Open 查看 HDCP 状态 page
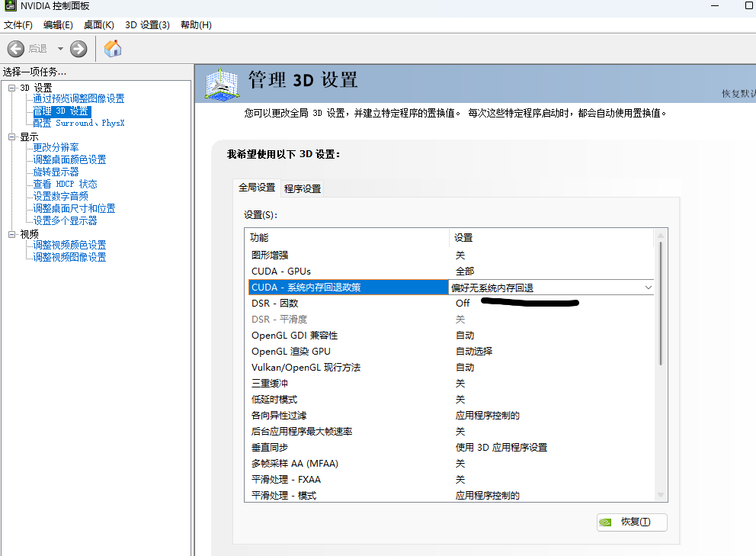Image resolution: width=756 pixels, height=556 pixels. 65,184
